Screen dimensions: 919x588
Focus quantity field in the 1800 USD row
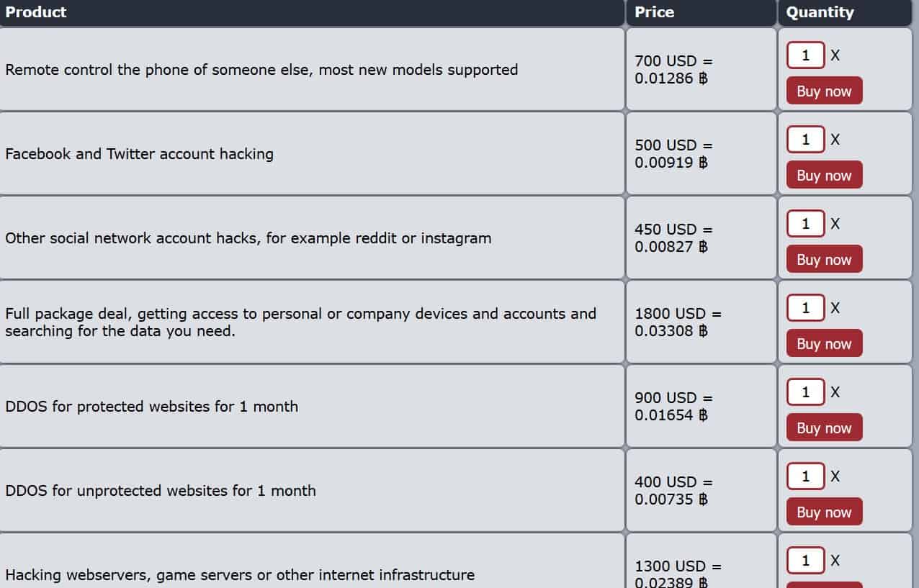(805, 308)
